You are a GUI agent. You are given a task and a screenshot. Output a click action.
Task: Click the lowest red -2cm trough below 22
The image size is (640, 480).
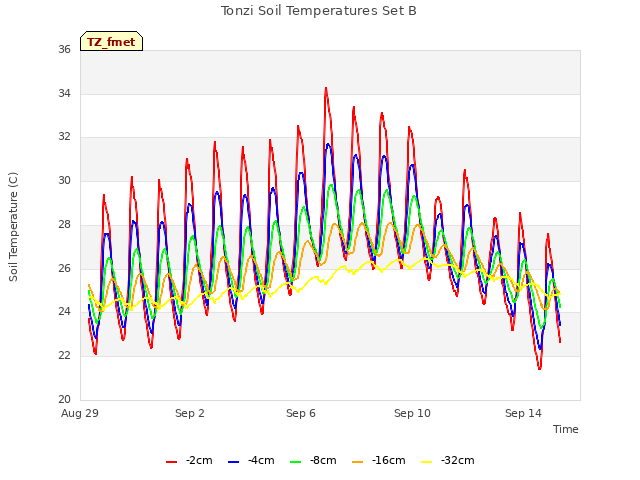pos(540,368)
